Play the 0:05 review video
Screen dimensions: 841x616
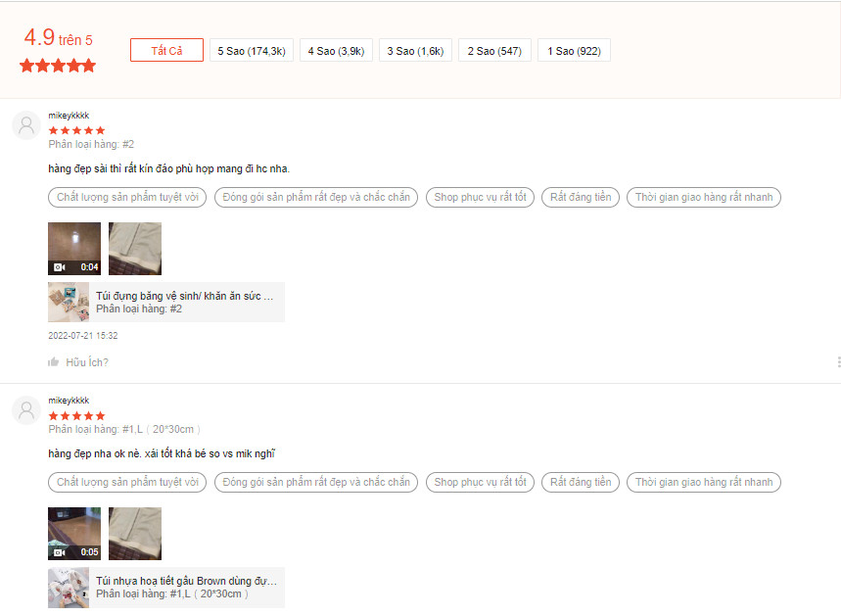point(74,534)
